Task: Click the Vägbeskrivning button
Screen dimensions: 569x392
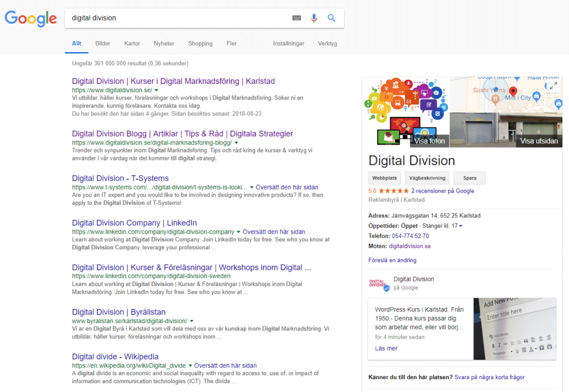Action: tap(427, 178)
